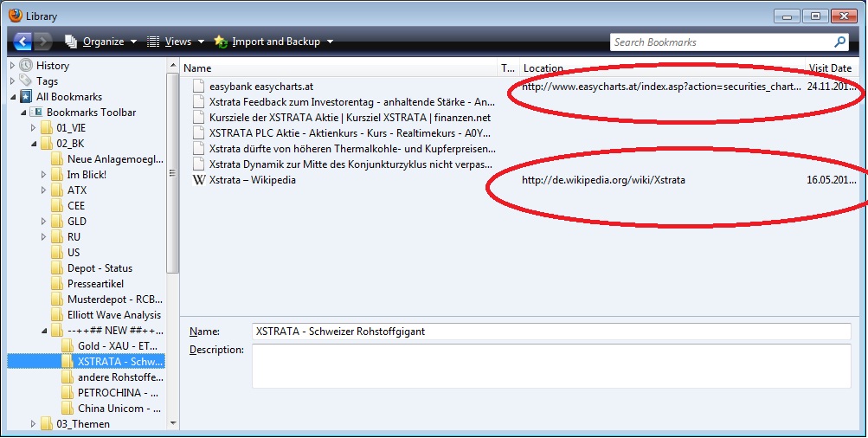Select the andere Rohstoffe... folder

[x=120, y=377]
